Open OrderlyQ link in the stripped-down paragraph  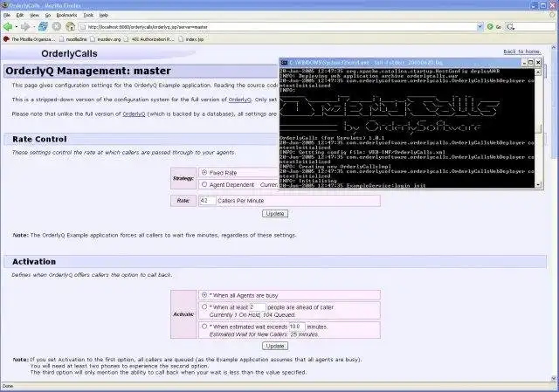239,100
